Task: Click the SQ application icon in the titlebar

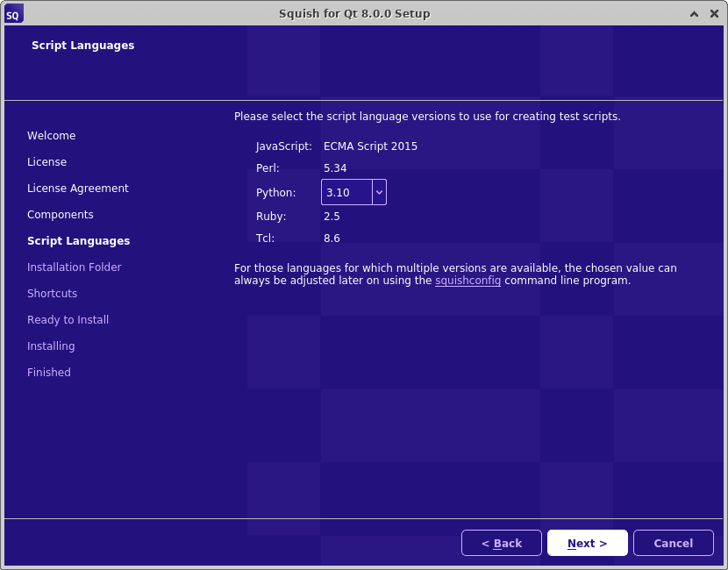Action: [12, 13]
